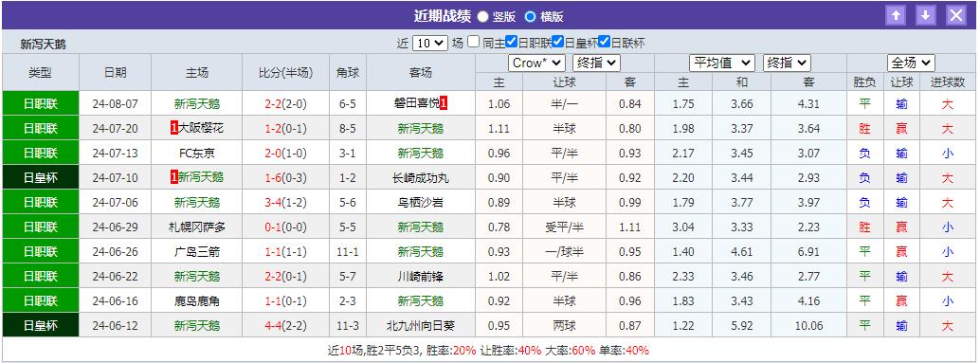Select the 竖版 radio button
Viewport: 980px width, 363px height.
[482, 16]
